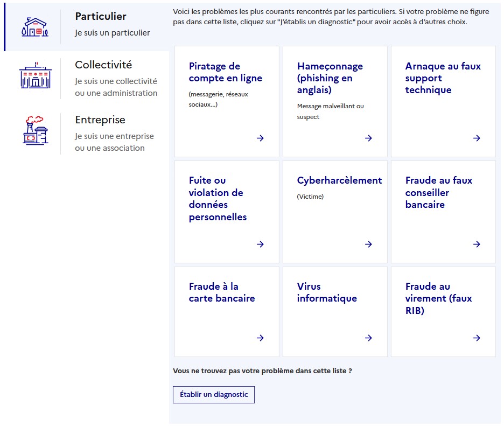The image size is (504, 426).
Task: Click arrow on Fraude au virement card
Action: [477, 338]
